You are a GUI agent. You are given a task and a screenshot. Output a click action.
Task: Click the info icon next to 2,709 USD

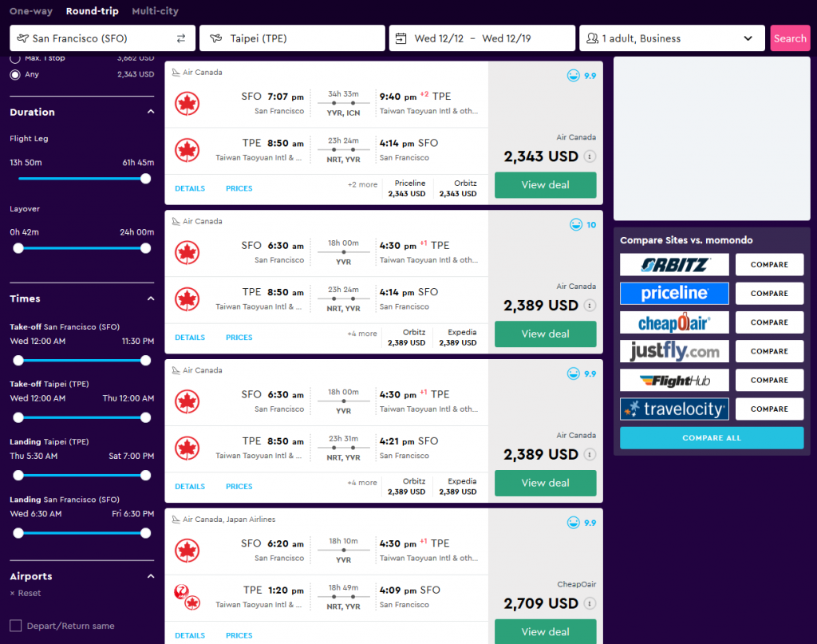point(590,603)
